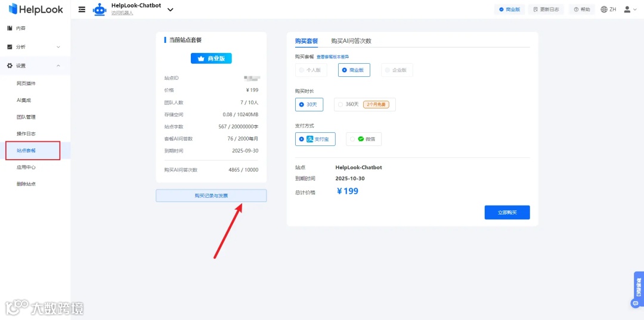The width and height of the screenshot is (644, 320).
Task: Open the floating feedback widget at right edge
Action: coord(639,290)
